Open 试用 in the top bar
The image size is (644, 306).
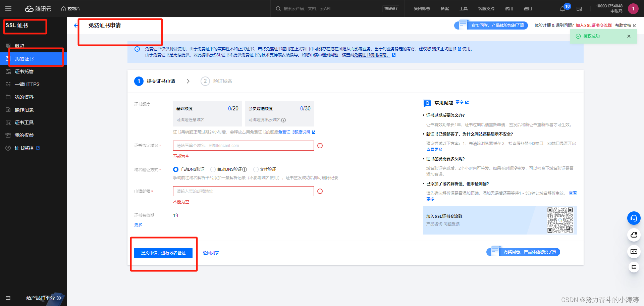click(509, 9)
